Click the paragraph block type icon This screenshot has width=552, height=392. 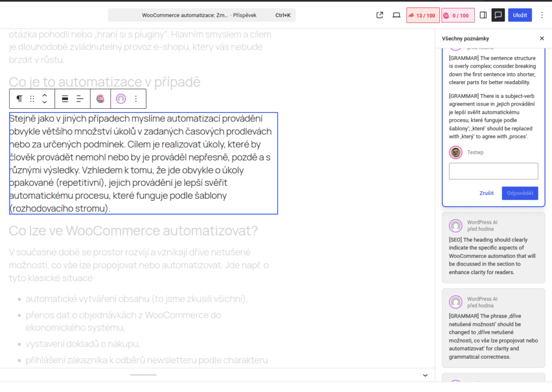pyautogui.click(x=19, y=99)
